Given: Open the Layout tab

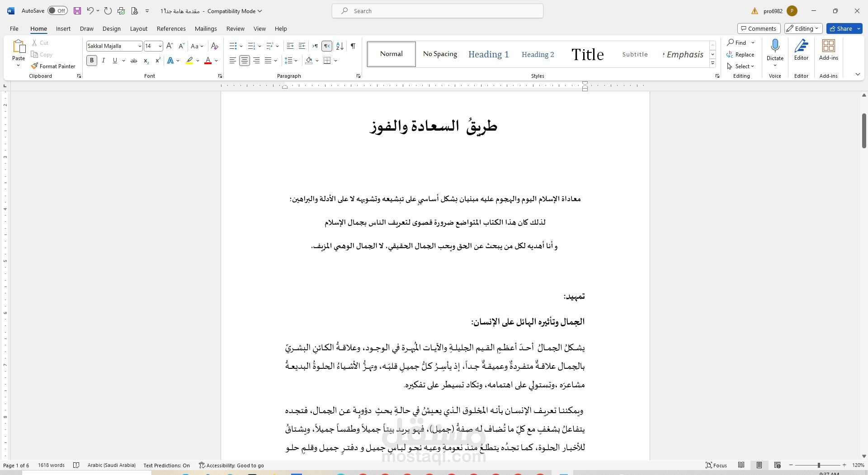Looking at the screenshot, I should click(138, 28).
